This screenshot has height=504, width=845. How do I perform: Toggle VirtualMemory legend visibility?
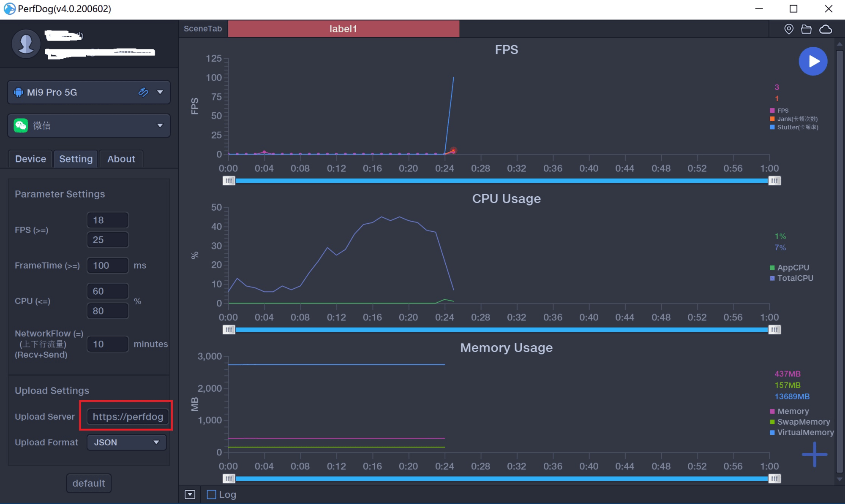(802, 432)
